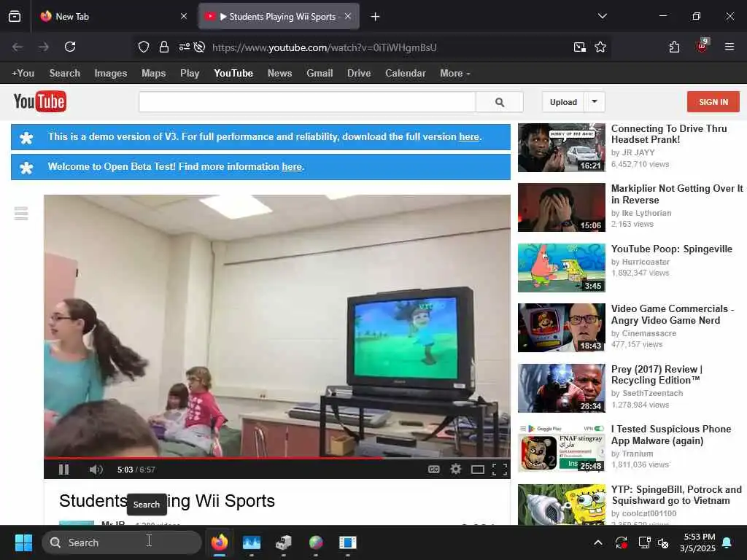
Task: Open the browser extensions puzzle icon
Action: point(674,47)
